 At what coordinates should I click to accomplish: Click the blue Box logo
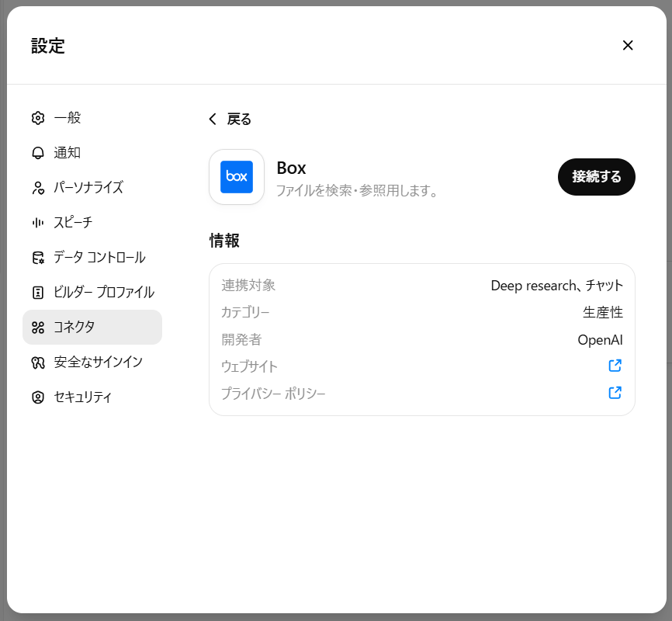tap(237, 177)
